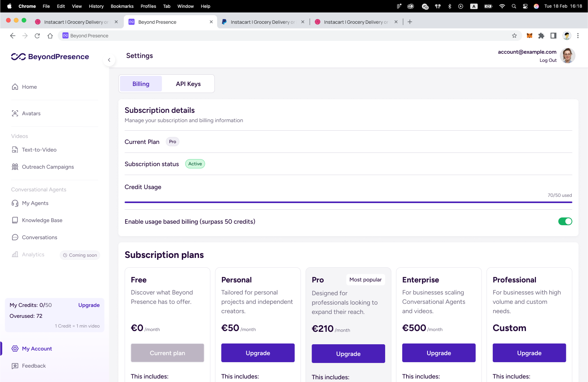
Task: Click the Log Out link
Action: [x=548, y=60]
